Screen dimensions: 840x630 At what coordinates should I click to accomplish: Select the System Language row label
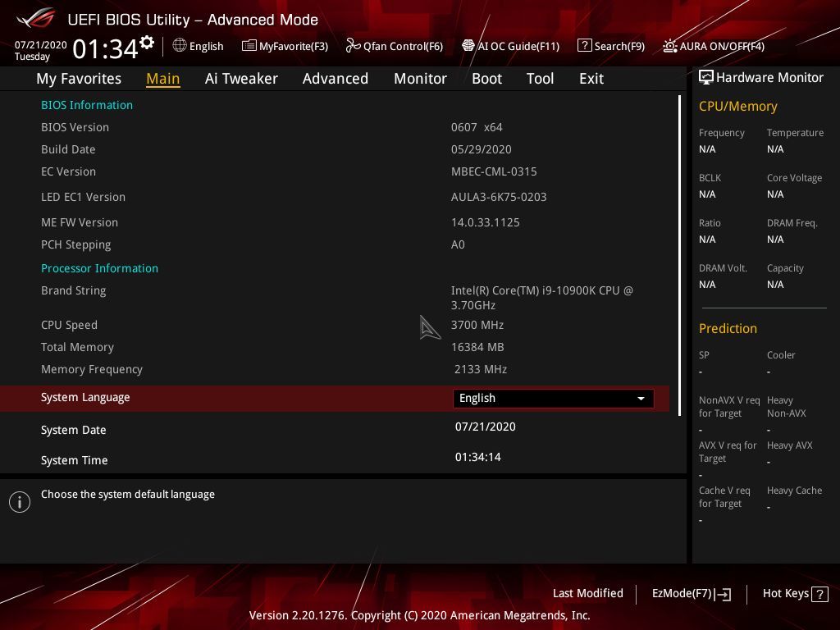point(85,398)
